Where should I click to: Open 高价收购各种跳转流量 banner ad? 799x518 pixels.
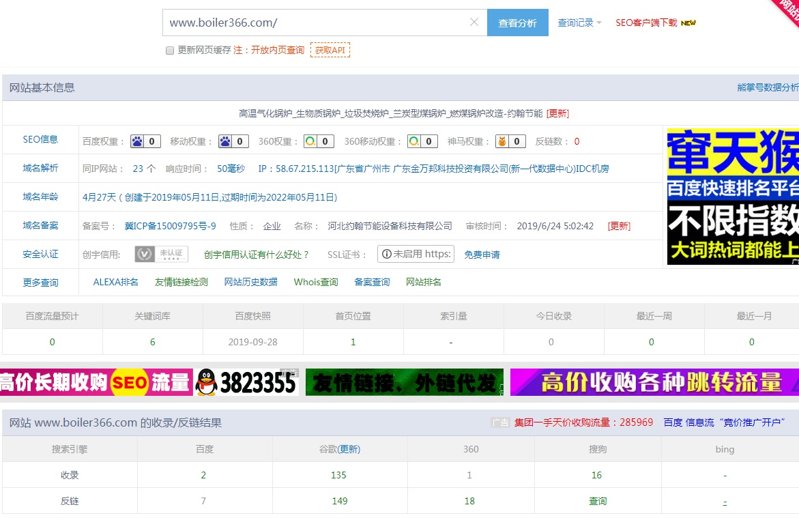[655, 382]
